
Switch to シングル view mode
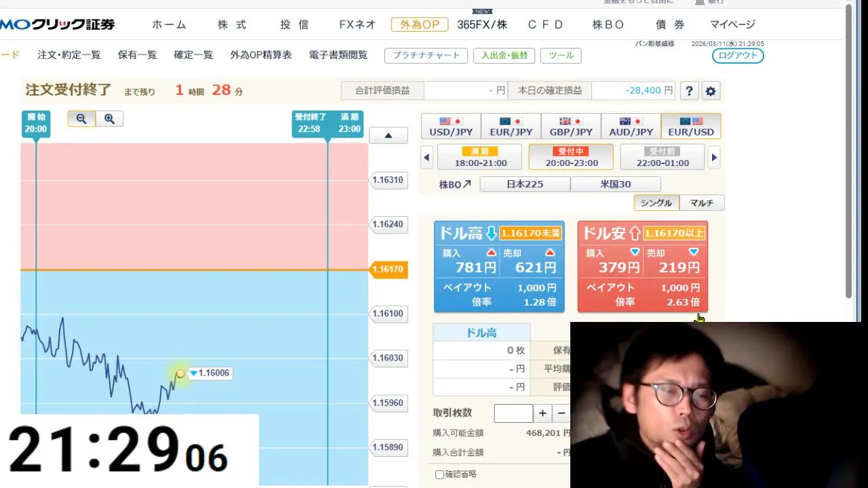coord(656,203)
